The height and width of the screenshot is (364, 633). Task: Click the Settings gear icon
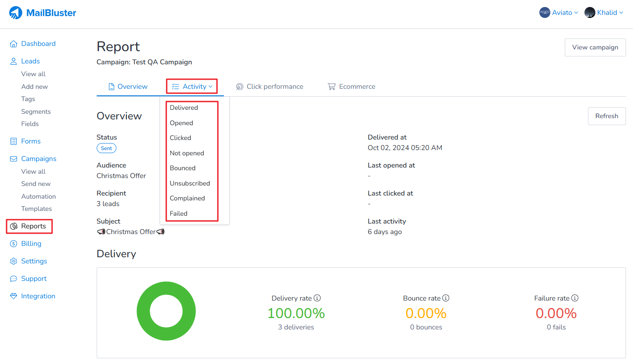click(14, 261)
